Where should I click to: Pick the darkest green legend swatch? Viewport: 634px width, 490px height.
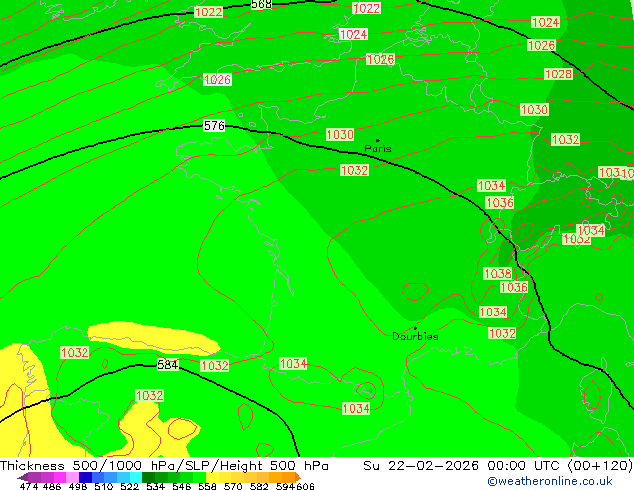pos(148,477)
